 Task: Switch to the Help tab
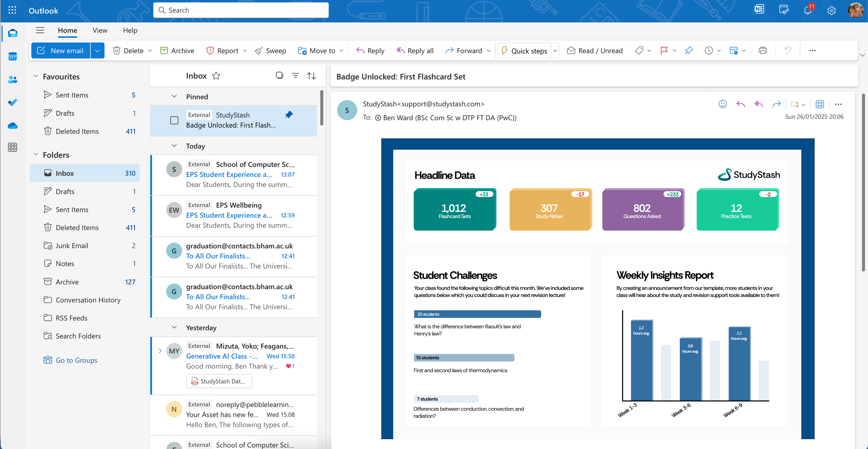pos(130,30)
